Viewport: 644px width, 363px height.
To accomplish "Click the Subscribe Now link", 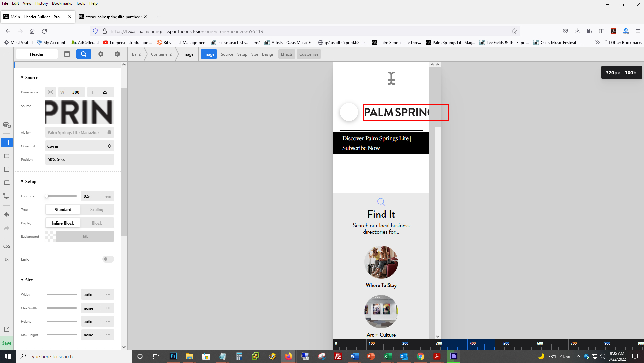I will coord(361,148).
